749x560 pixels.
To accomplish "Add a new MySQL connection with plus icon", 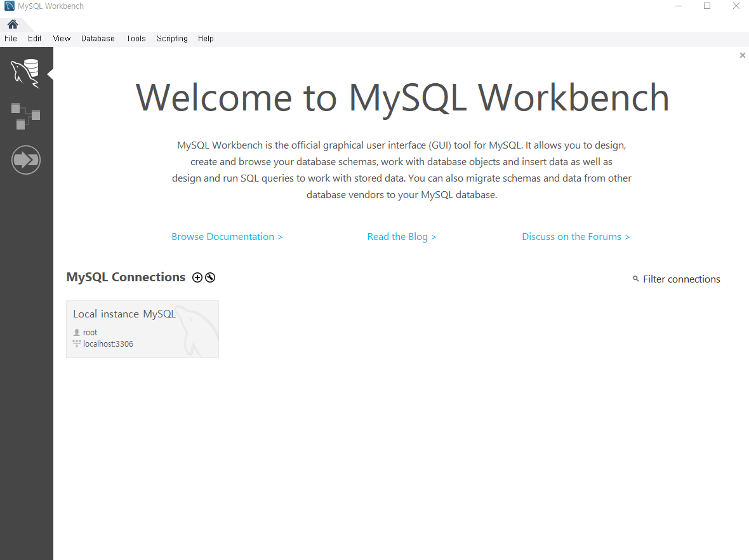I will point(197,277).
